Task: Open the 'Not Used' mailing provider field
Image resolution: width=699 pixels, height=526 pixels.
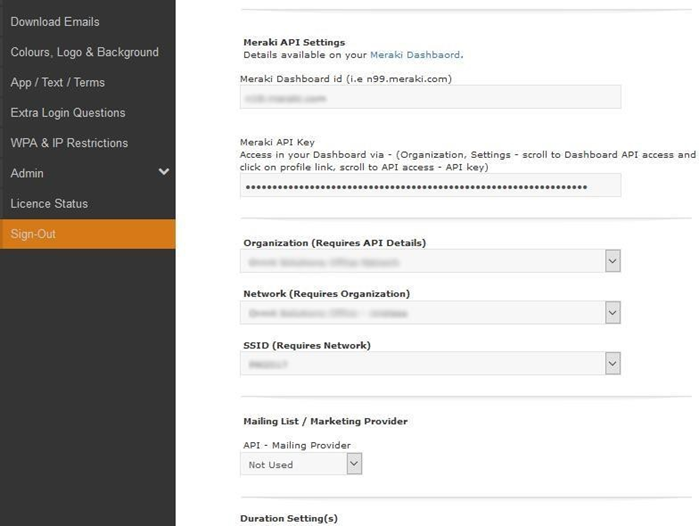Action: (x=292, y=464)
